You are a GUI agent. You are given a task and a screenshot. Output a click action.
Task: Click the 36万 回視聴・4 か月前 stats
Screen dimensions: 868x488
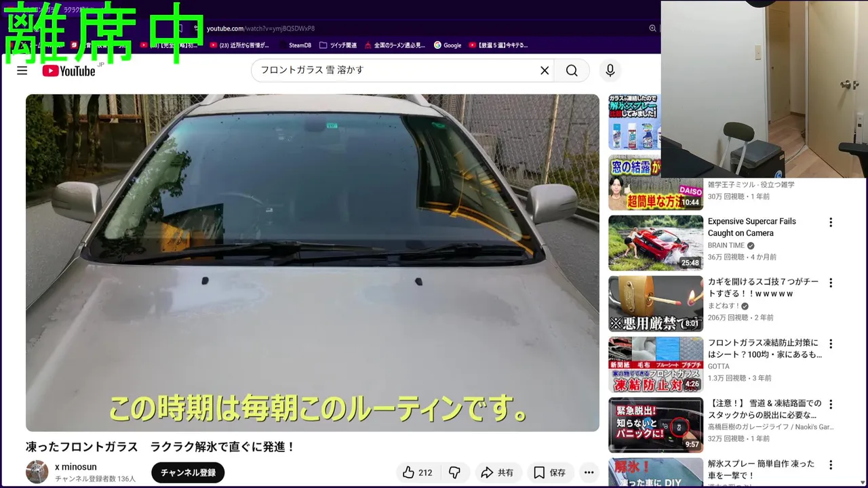[x=742, y=257]
